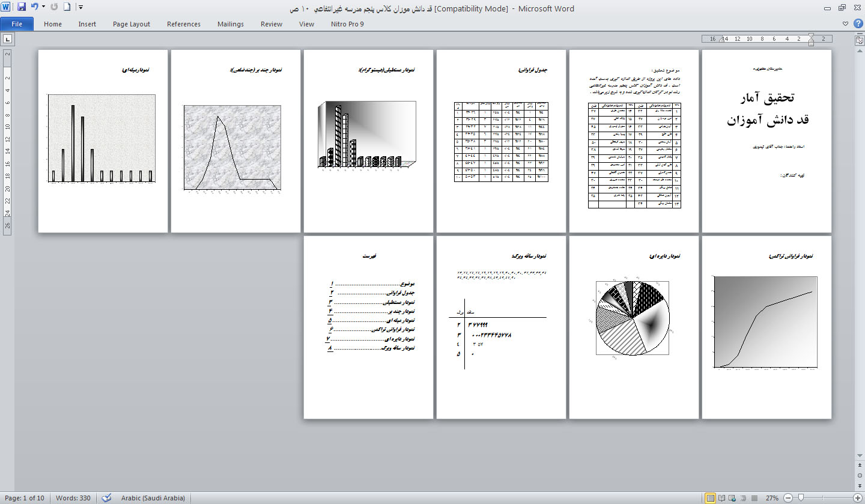The image size is (865, 504).
Task: Toggle the ruler visibility button
Action: point(859,40)
